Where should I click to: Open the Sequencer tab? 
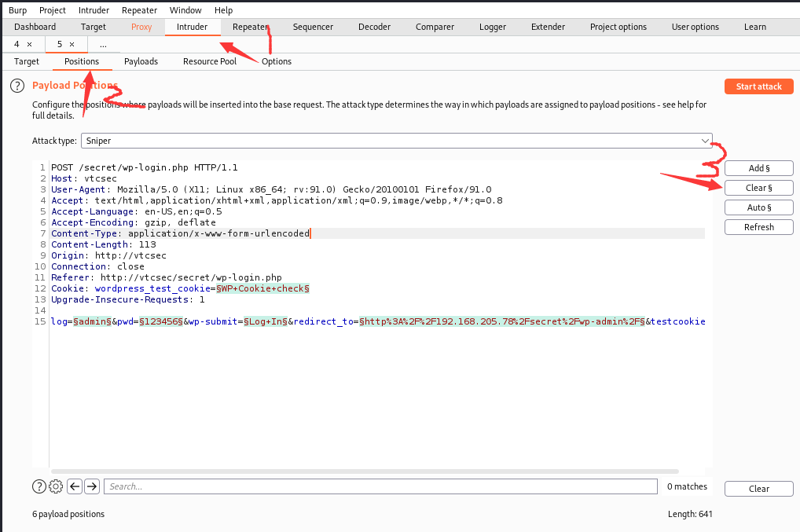tap(313, 27)
